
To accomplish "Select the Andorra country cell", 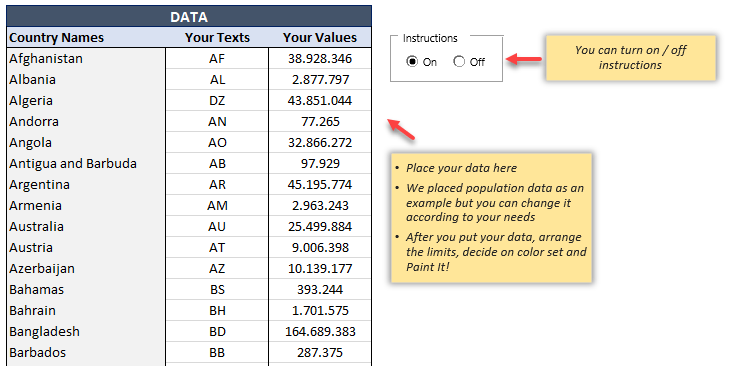I will click(x=86, y=121).
